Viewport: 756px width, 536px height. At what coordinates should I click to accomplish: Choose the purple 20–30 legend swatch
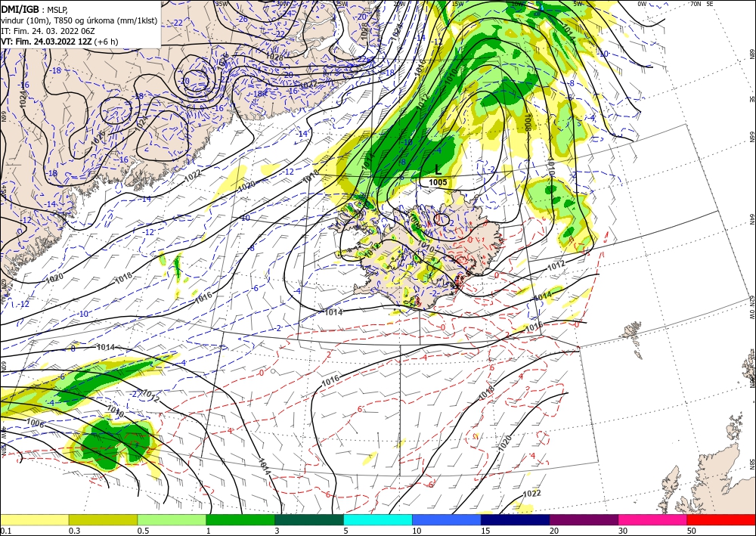point(584,519)
